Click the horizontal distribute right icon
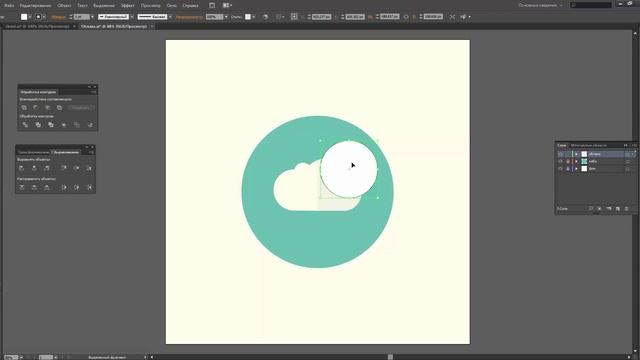This screenshot has height=360, width=640. [89, 187]
